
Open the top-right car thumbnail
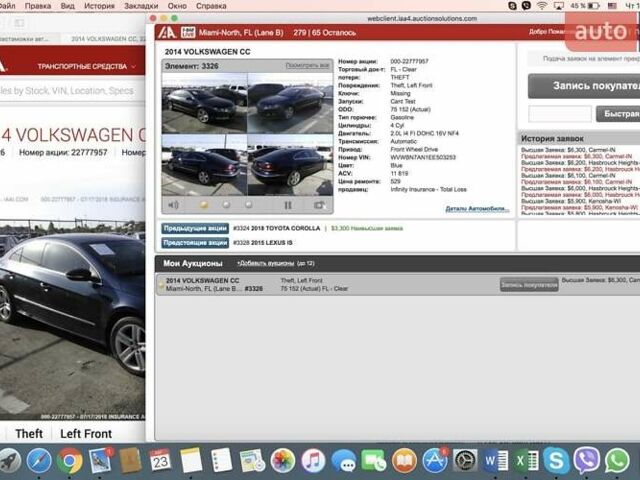290,103
